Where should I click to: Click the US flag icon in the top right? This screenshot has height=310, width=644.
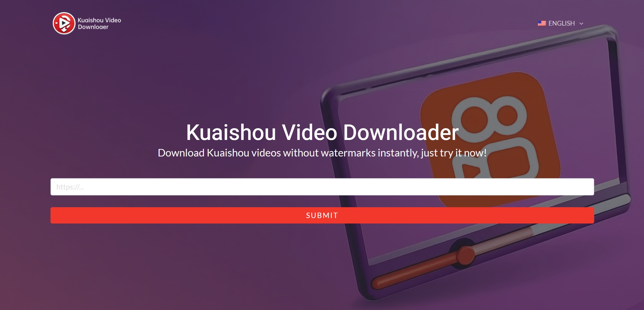click(x=541, y=23)
